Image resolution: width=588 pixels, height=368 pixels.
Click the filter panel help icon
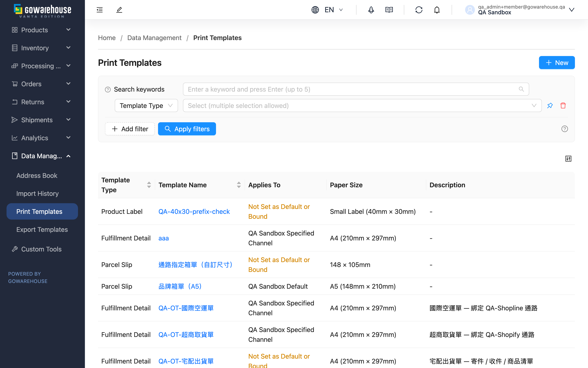click(x=565, y=129)
